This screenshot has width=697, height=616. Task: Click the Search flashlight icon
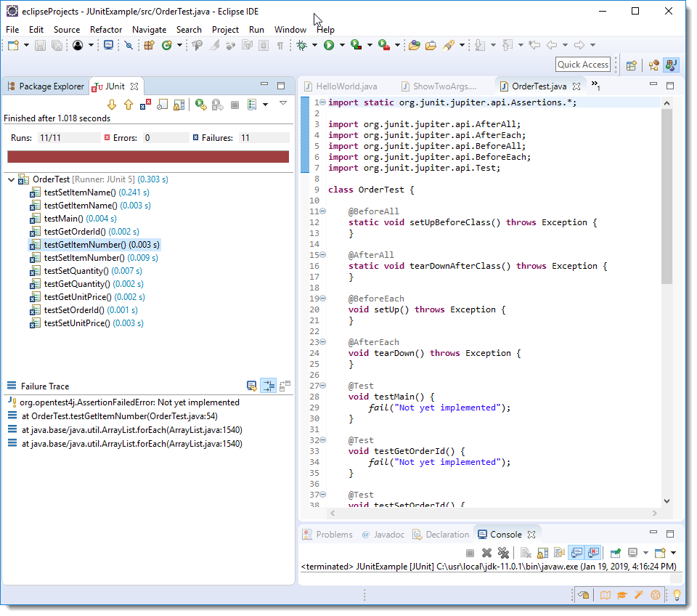point(449,45)
